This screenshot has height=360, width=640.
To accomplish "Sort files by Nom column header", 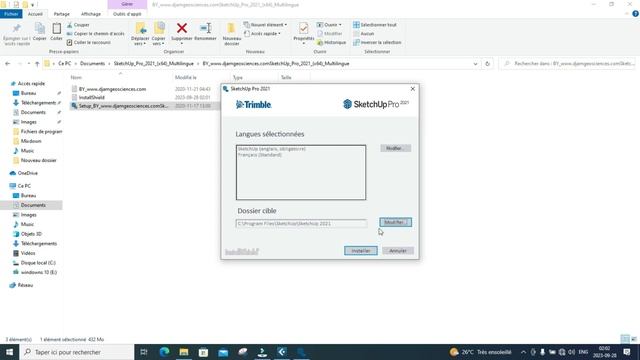I will click(x=76, y=77).
